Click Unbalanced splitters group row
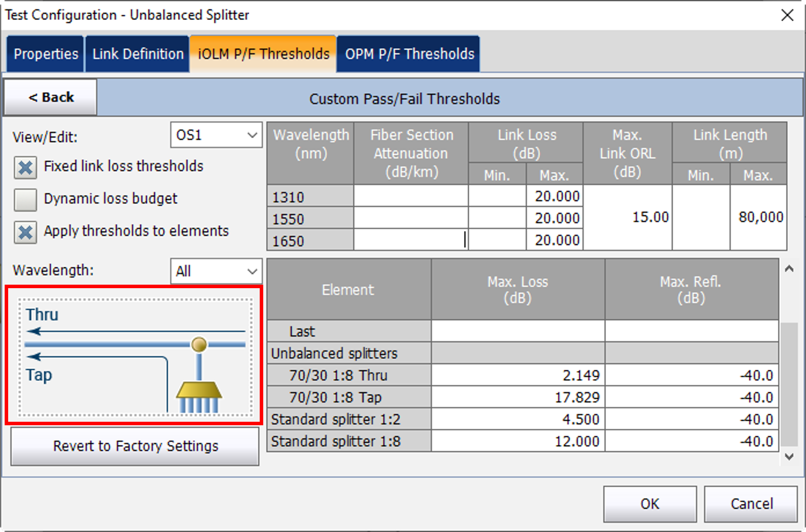This screenshot has width=806, height=532. tap(349, 353)
